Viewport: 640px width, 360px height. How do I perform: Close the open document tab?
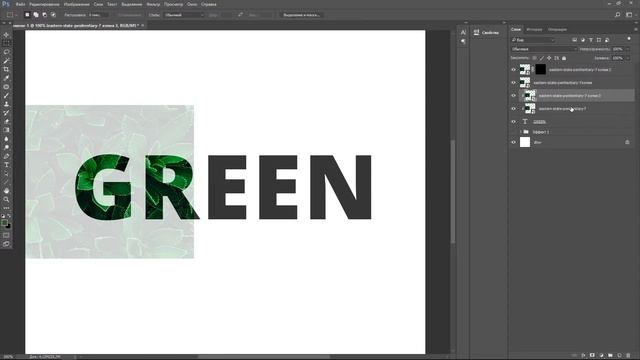click(142, 25)
